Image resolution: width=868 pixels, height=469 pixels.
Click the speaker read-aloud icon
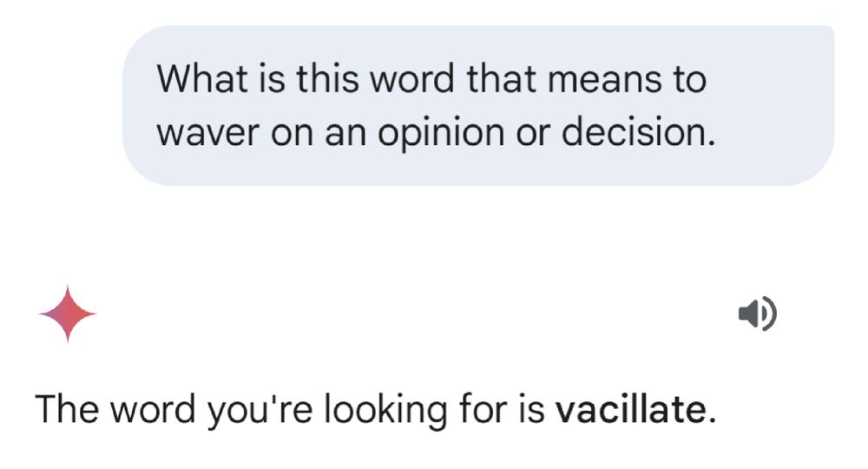click(757, 314)
